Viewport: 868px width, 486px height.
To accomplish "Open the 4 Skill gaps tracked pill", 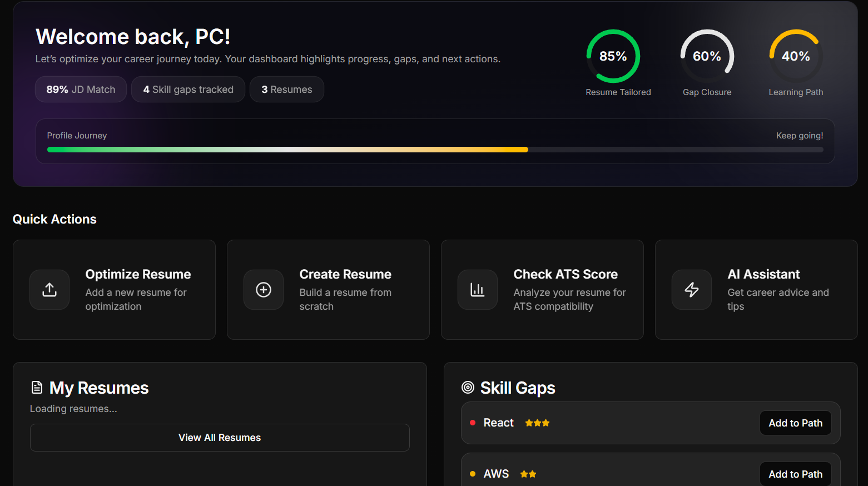I will [x=188, y=90].
